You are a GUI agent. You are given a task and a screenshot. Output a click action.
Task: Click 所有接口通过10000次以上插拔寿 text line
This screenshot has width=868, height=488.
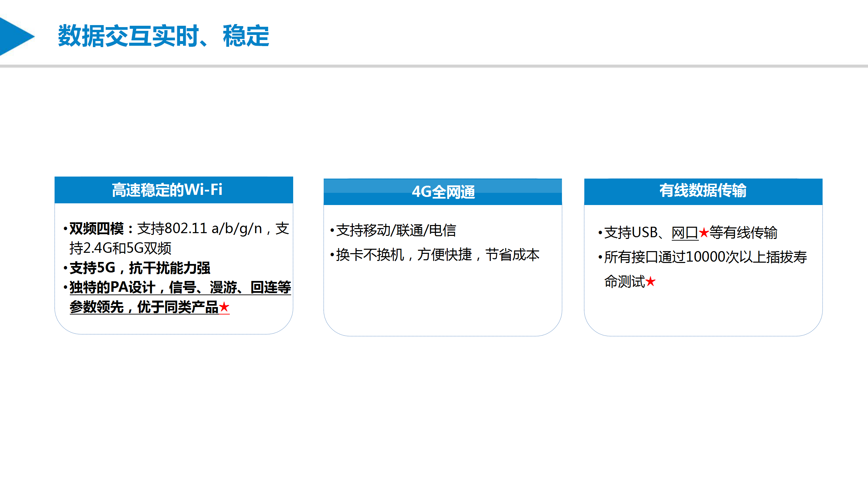click(x=705, y=257)
